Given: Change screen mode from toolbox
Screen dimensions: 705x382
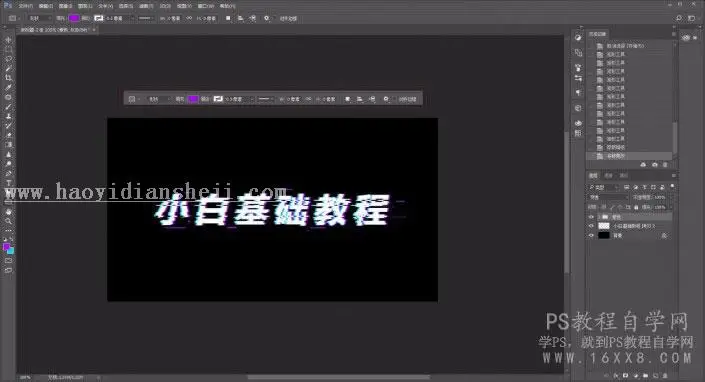Looking at the screenshot, I should coord(9,270).
